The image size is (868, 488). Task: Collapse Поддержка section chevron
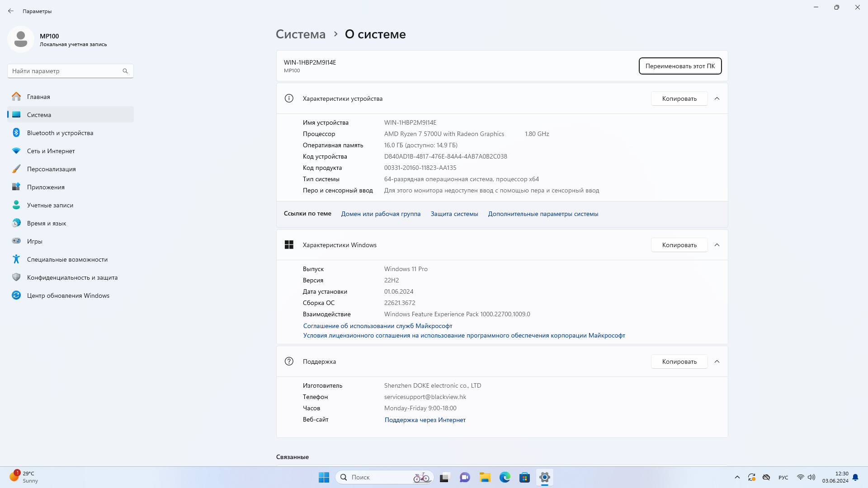coord(717,361)
